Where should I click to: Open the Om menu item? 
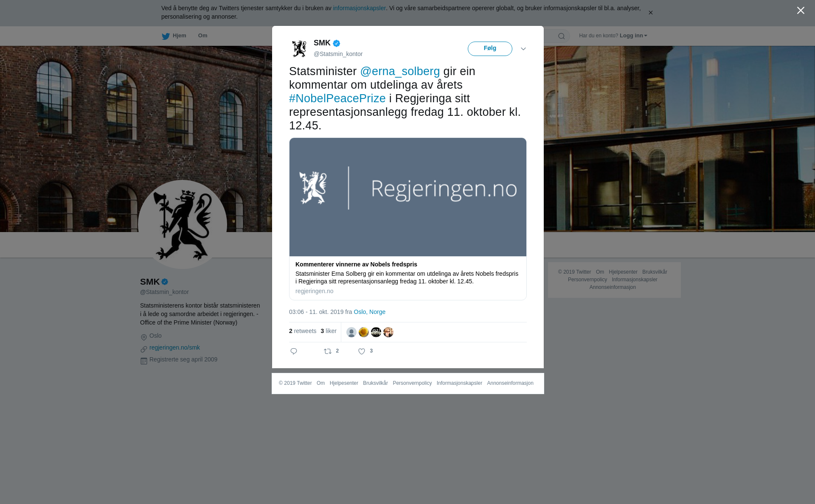coord(202,36)
